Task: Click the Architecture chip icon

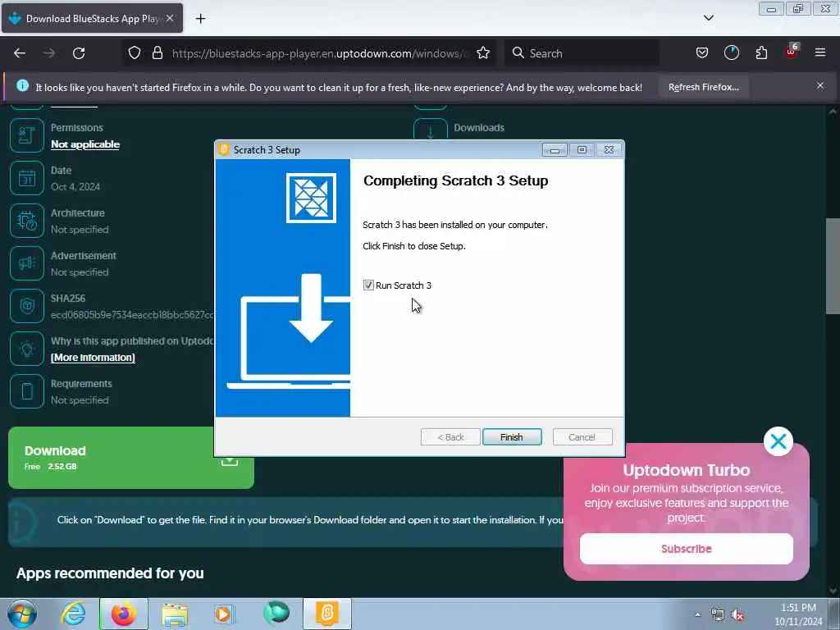Action: 27,221
